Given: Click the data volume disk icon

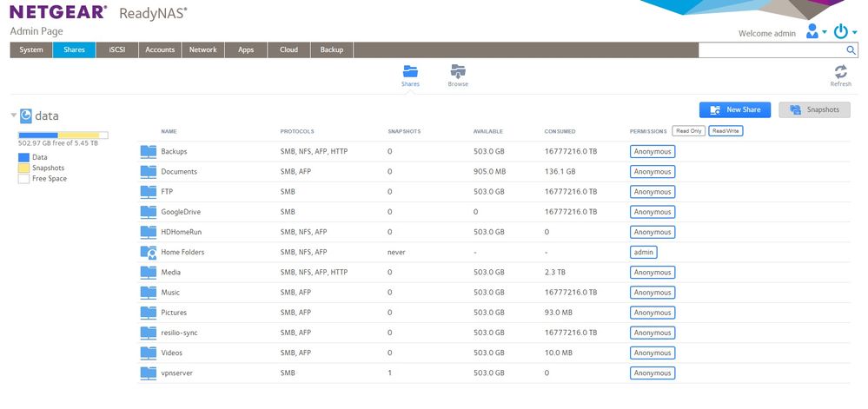Looking at the screenshot, I should (x=26, y=115).
